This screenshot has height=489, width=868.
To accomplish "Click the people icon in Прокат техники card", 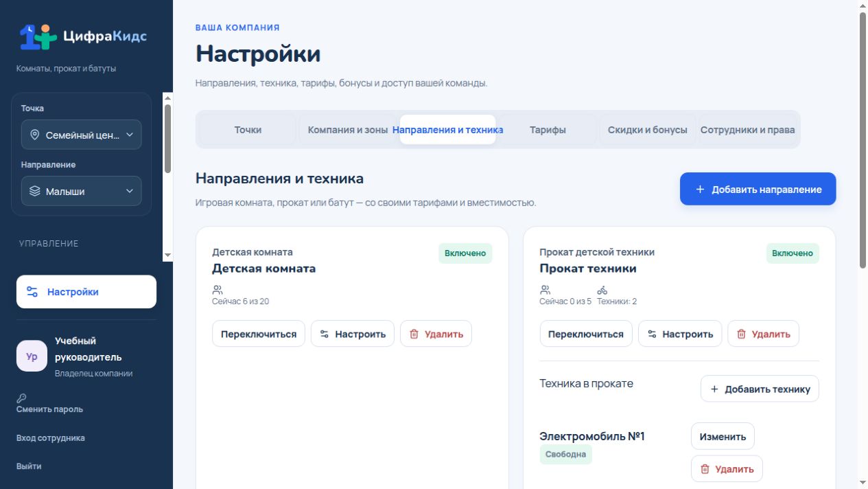I will pyautogui.click(x=545, y=290).
